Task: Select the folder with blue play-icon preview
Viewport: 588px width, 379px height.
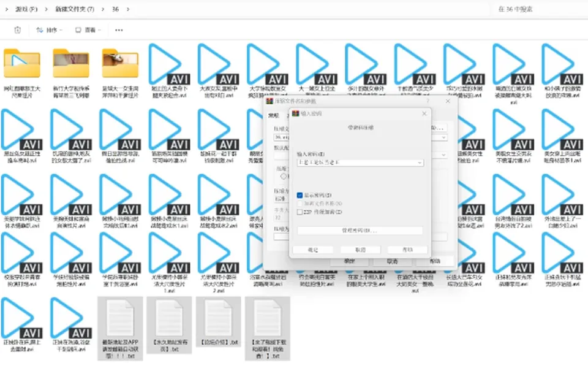Action: [22, 63]
